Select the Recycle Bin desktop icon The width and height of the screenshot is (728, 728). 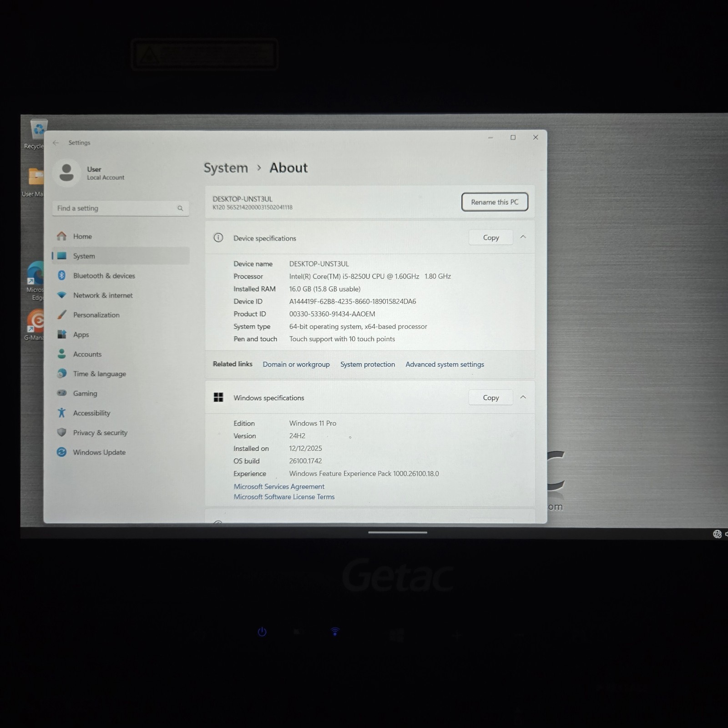point(37,134)
